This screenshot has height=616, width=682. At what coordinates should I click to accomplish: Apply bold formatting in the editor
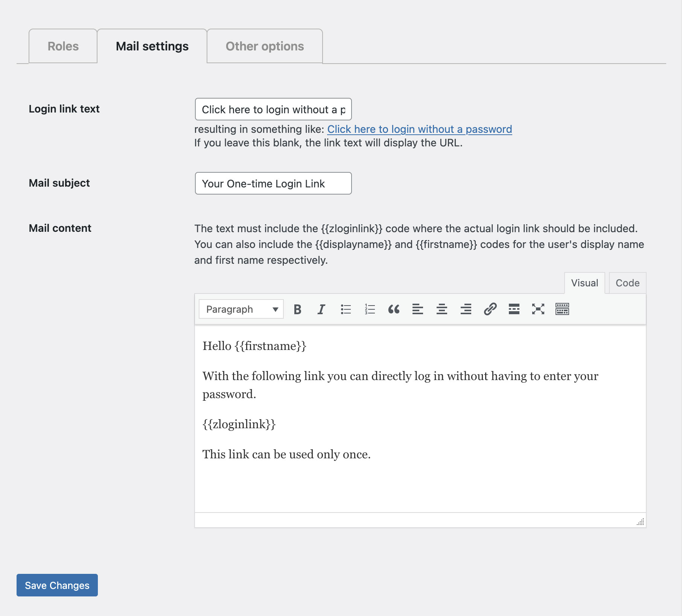tap(297, 309)
